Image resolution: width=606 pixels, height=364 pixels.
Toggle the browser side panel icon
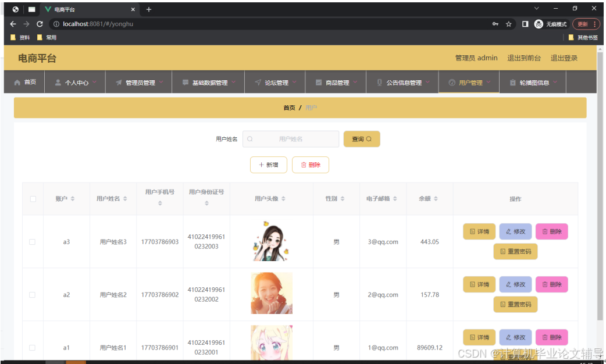525,24
